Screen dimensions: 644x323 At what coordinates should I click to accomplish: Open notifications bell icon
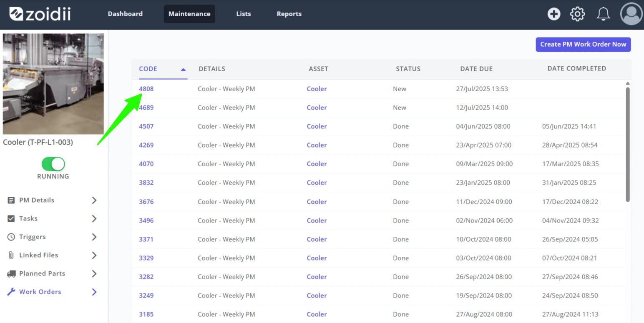click(x=603, y=14)
